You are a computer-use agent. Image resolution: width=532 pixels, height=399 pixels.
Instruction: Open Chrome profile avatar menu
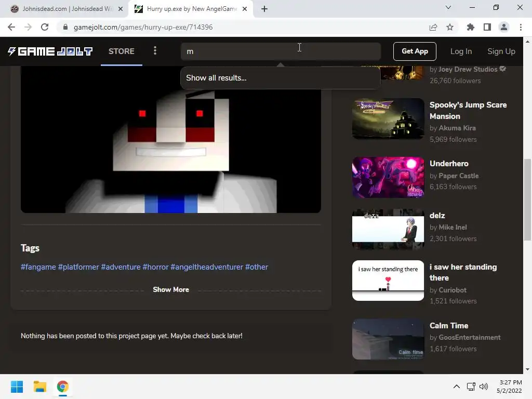pyautogui.click(x=504, y=27)
